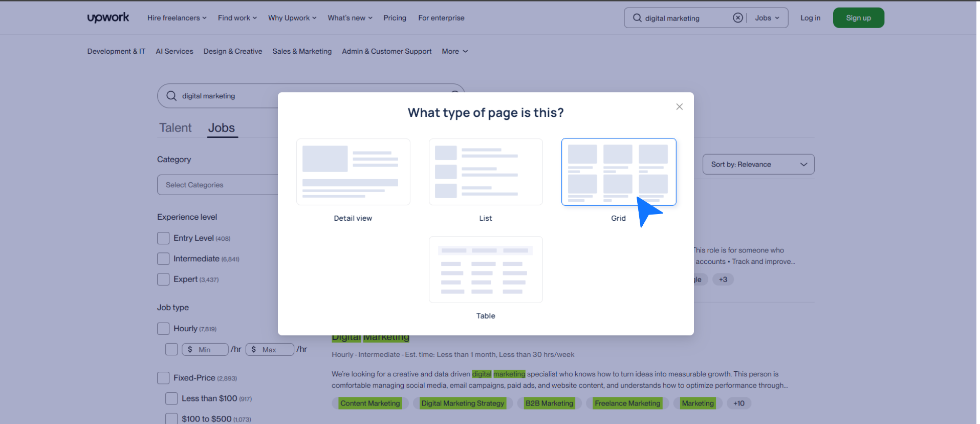Image resolution: width=980 pixels, height=424 pixels.
Task: Click the green Sign up button
Action: click(858, 18)
